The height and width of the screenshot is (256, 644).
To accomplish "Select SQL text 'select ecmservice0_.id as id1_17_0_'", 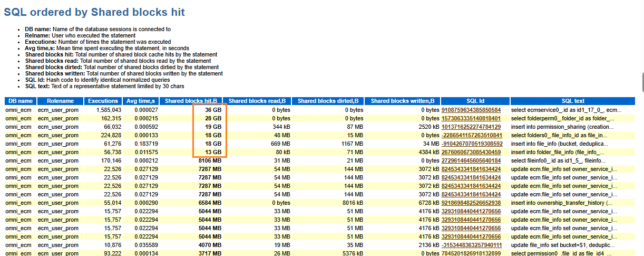I will (567, 110).
